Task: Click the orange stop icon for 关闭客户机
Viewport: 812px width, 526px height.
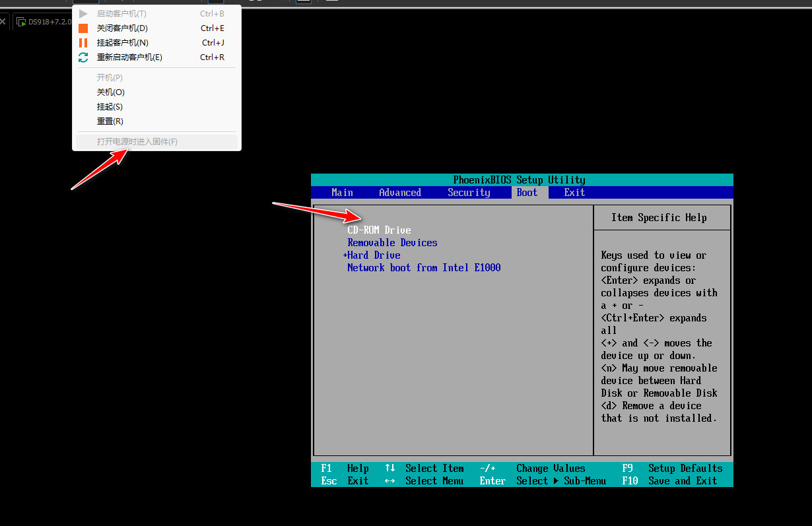Action: (83, 28)
